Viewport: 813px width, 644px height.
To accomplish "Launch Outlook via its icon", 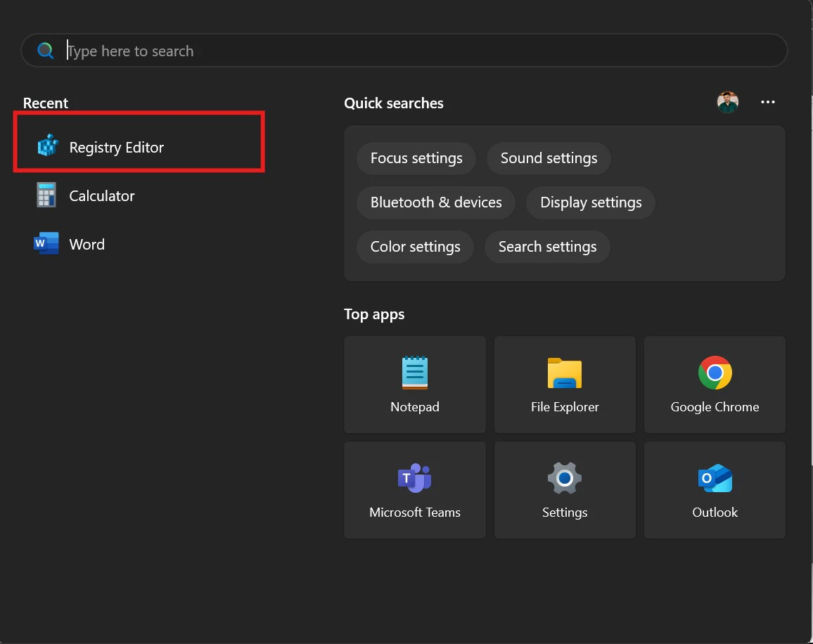I will (x=715, y=477).
